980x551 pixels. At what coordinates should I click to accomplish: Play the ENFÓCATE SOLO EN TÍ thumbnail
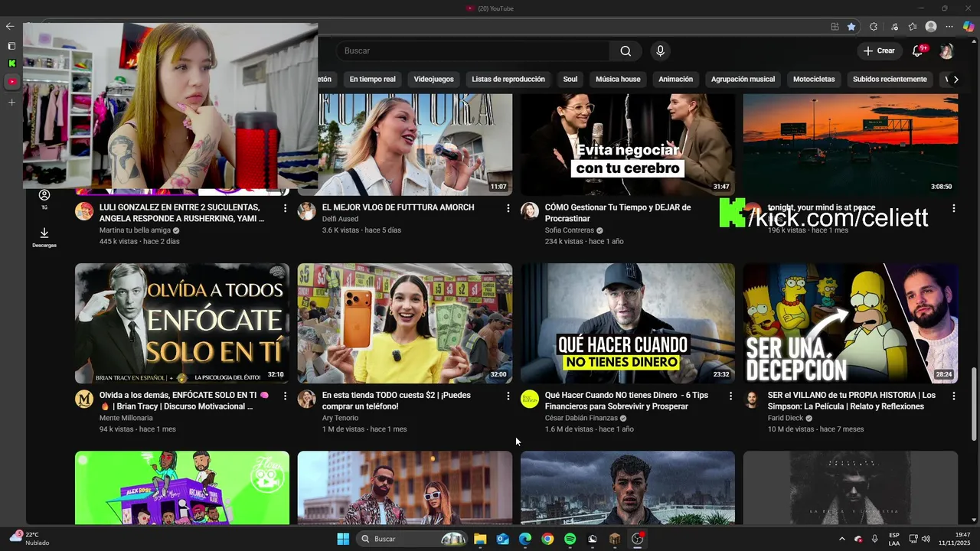(x=182, y=323)
